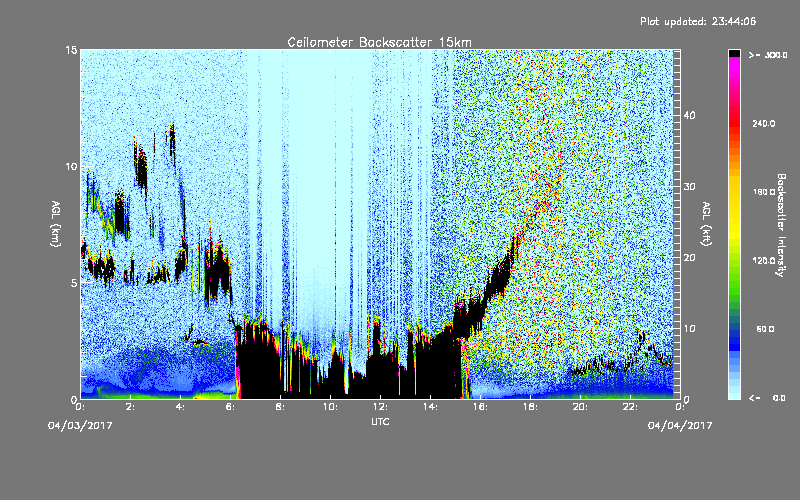Click the '>= 300.0' colorbar label
The image size is (800, 500).
point(767,55)
